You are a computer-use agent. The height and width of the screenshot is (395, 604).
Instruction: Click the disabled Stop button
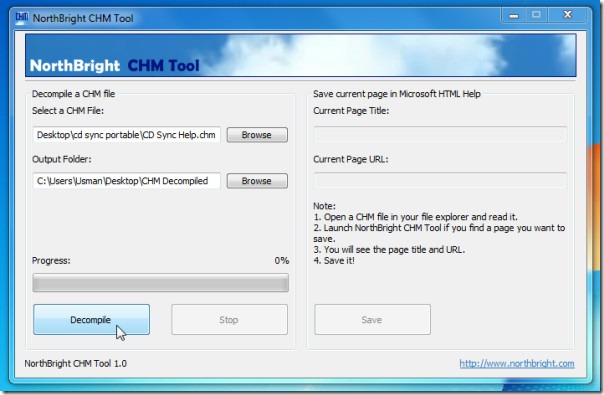[229, 319]
